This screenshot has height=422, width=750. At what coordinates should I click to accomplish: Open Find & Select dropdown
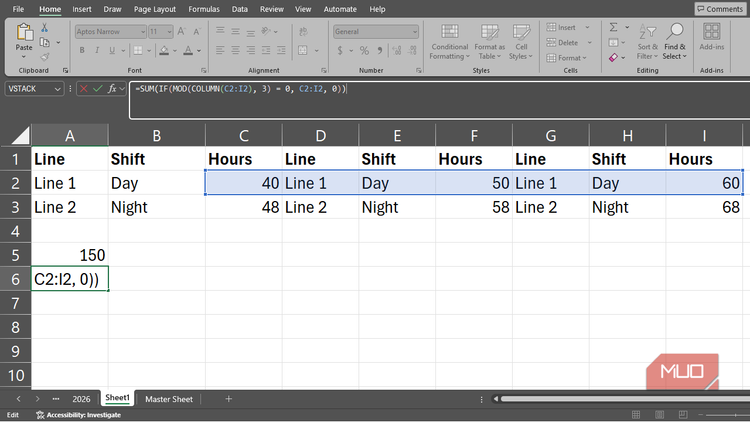pos(674,42)
